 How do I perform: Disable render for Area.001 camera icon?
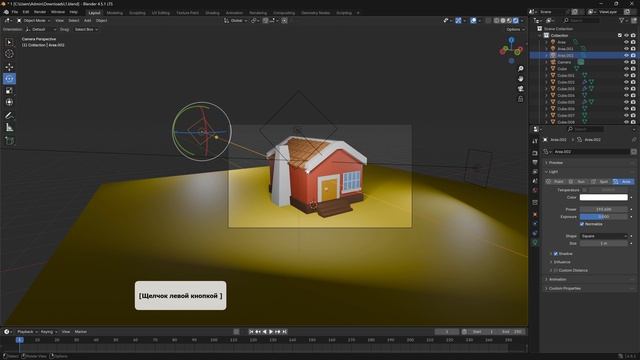(633, 49)
